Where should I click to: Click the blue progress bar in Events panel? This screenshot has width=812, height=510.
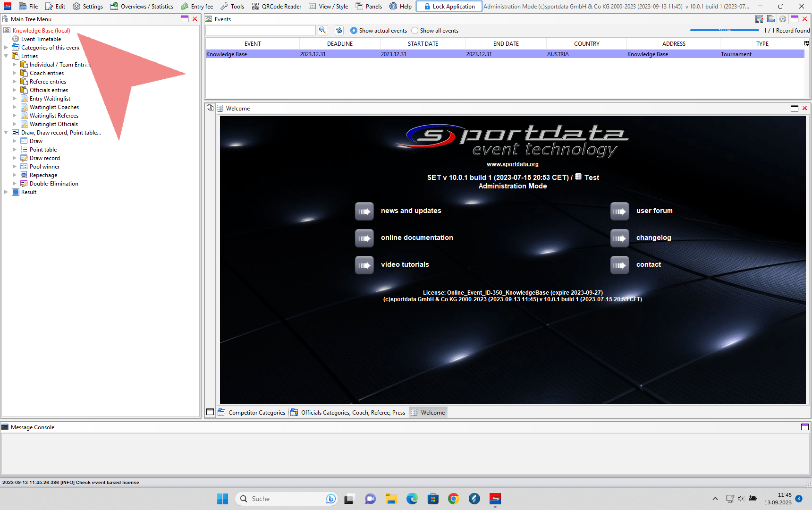[724, 30]
